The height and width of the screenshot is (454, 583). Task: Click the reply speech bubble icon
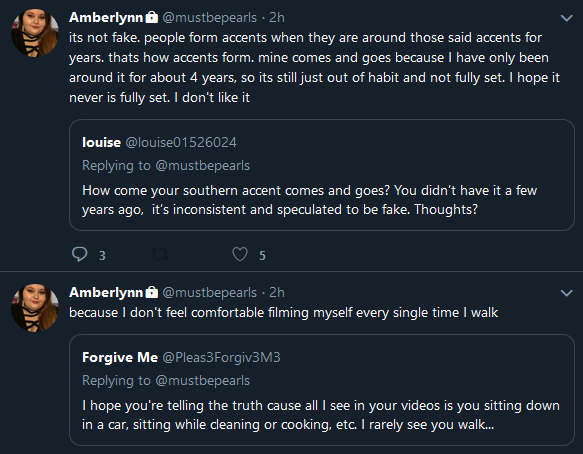(79, 254)
